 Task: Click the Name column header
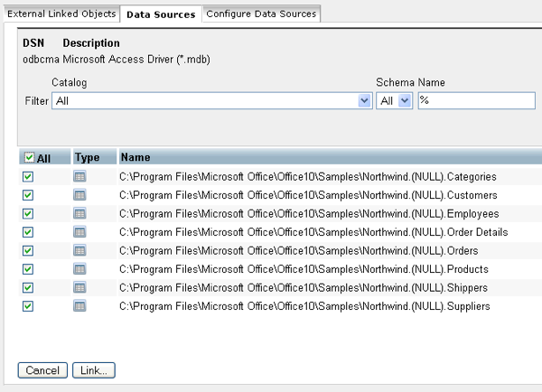(135, 157)
